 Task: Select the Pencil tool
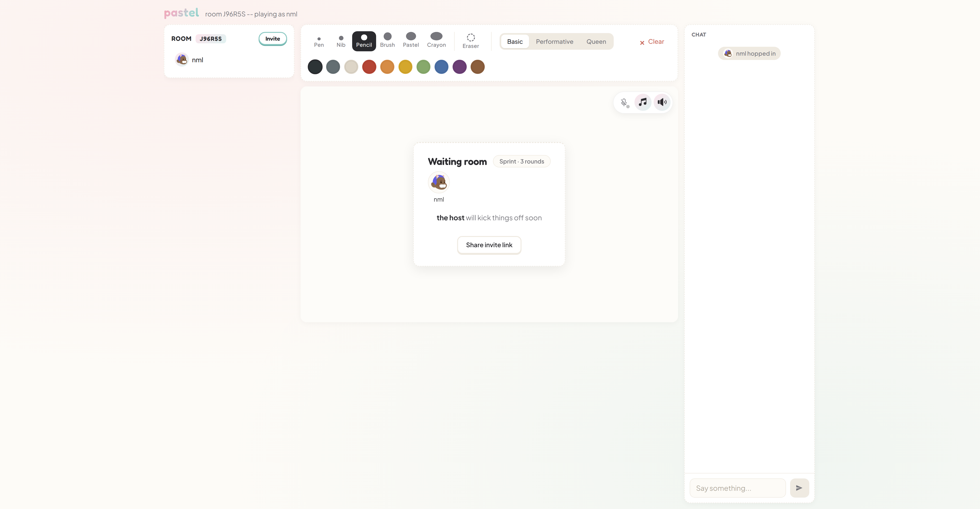(x=364, y=41)
